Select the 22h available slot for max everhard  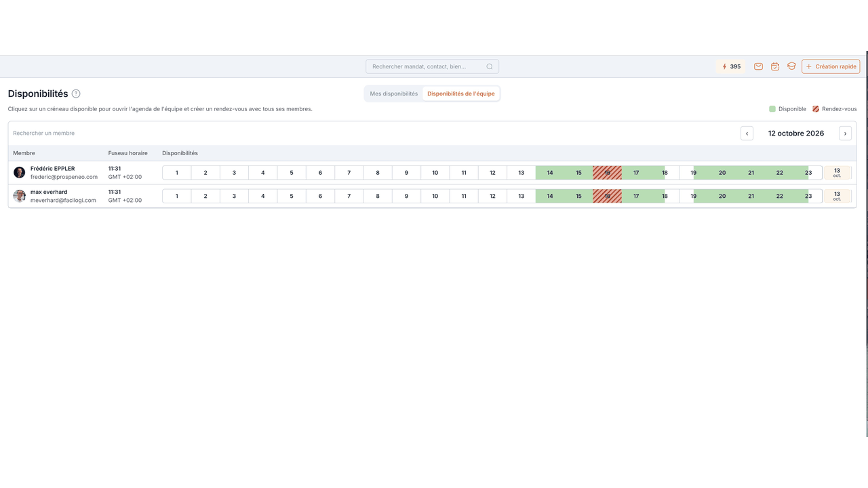(780, 197)
